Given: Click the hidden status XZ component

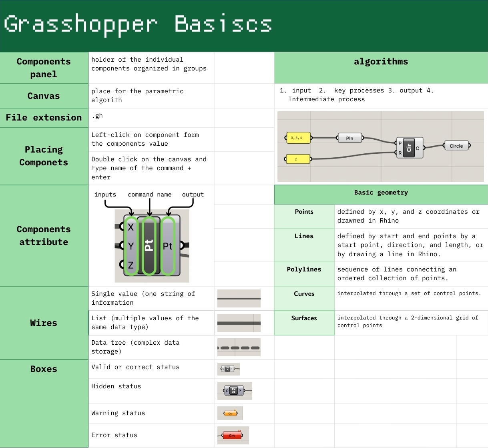Looking at the screenshot, I should (x=234, y=391).
